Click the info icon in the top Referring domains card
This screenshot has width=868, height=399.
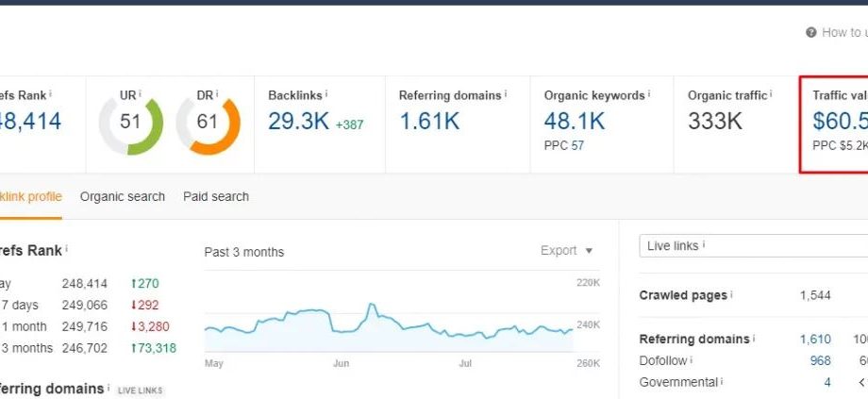506,94
